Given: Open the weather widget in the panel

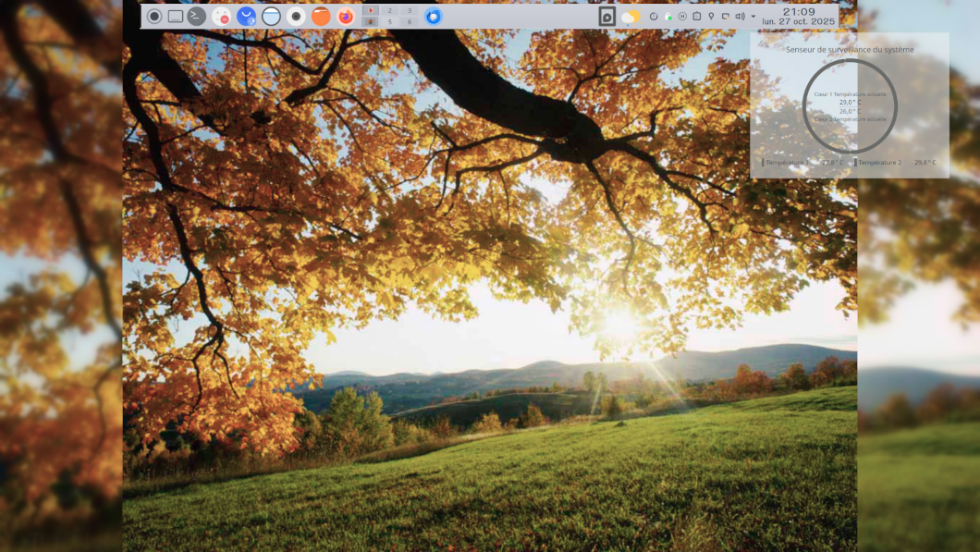Looking at the screenshot, I should point(631,17).
